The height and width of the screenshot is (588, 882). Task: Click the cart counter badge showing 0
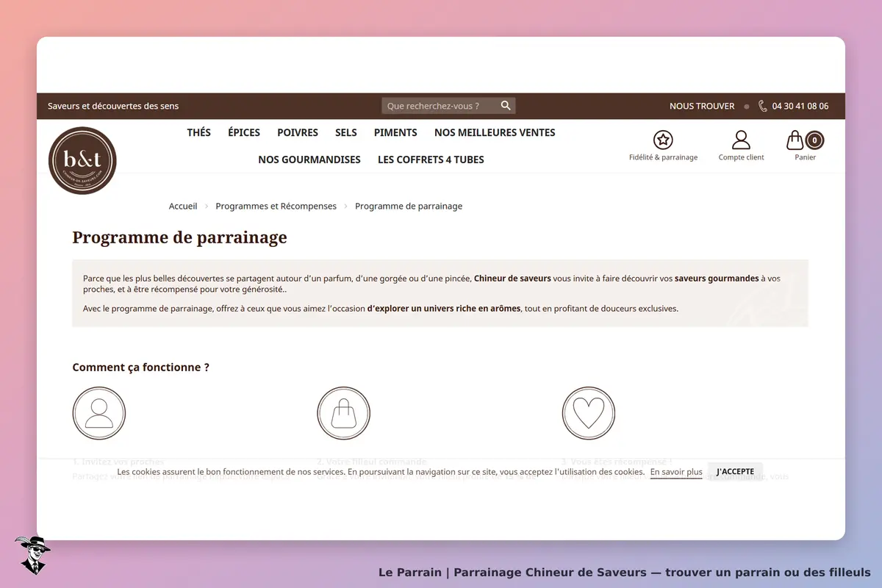(x=814, y=140)
